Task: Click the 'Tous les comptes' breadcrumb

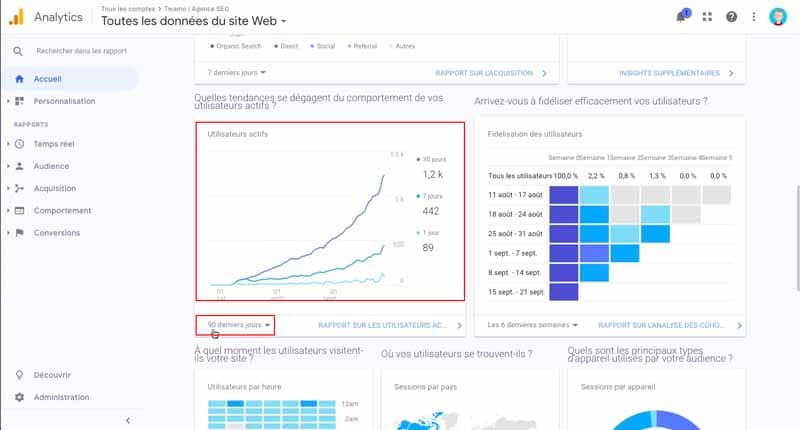Action: click(128, 9)
